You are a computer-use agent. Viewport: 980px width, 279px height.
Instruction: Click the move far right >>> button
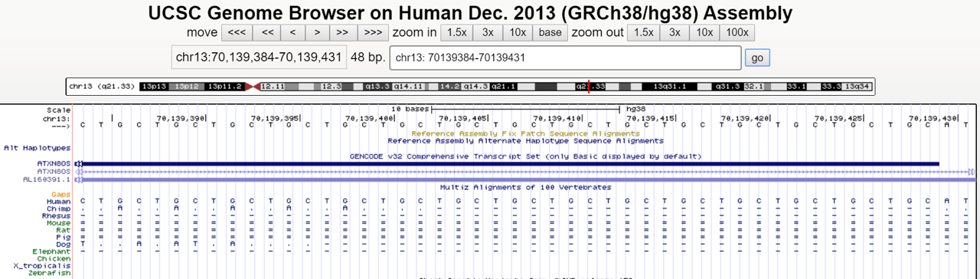(x=373, y=32)
